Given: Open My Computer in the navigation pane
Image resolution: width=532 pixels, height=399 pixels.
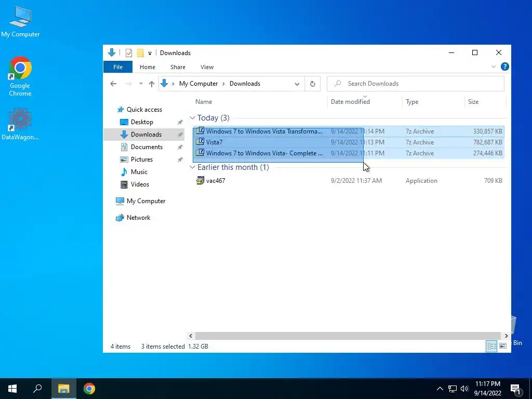Looking at the screenshot, I should pos(146,201).
